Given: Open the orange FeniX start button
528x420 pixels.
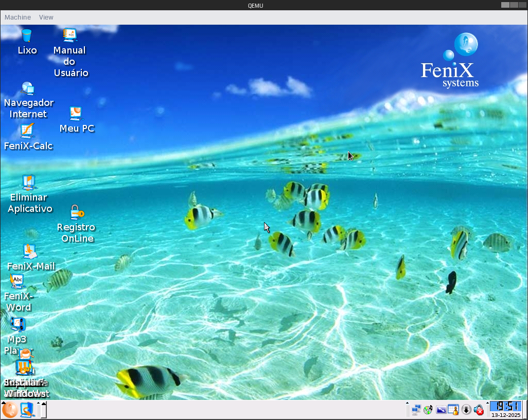Looking at the screenshot, I should point(9,410).
